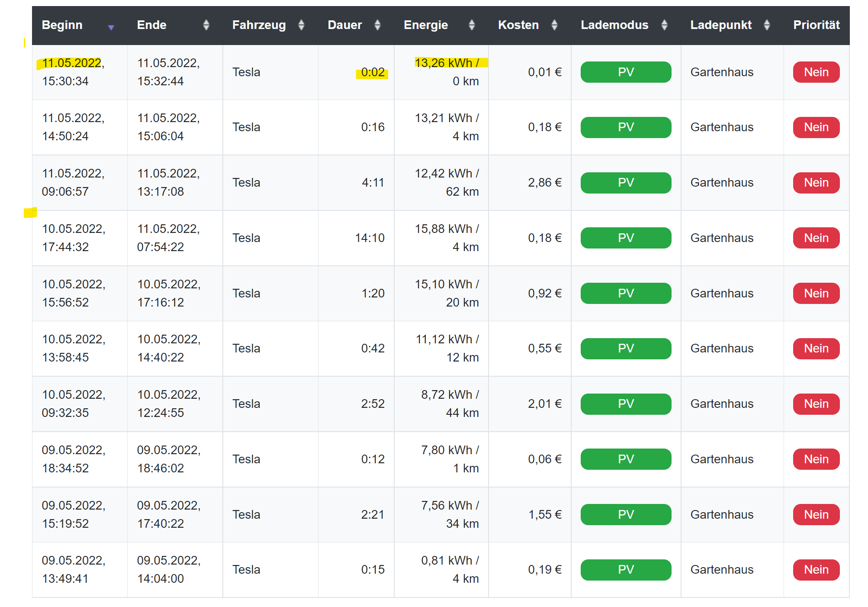This screenshot has width=868, height=607.
Task: Click the Energie column sort arrows
Action: point(472,25)
